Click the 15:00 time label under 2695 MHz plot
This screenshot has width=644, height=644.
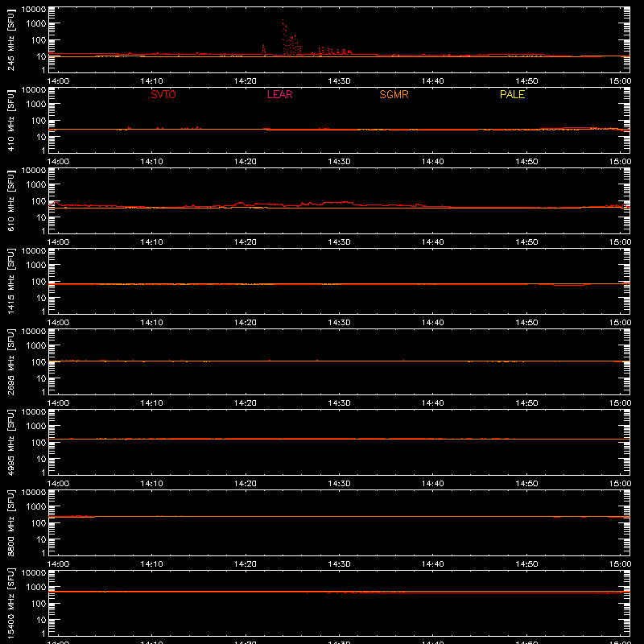point(620,403)
